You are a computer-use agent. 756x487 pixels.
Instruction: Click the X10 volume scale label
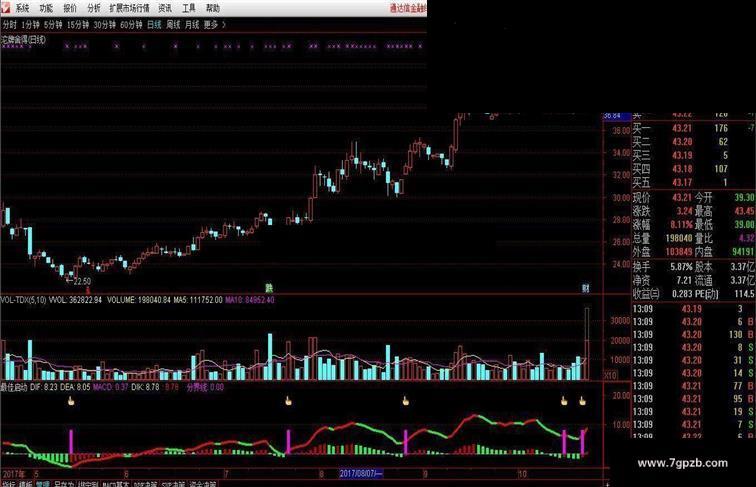610,375
